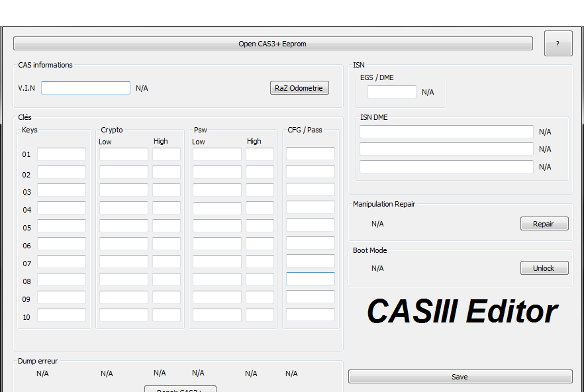
Task: Select Crypto High field in row 03
Action: pyautogui.click(x=166, y=190)
